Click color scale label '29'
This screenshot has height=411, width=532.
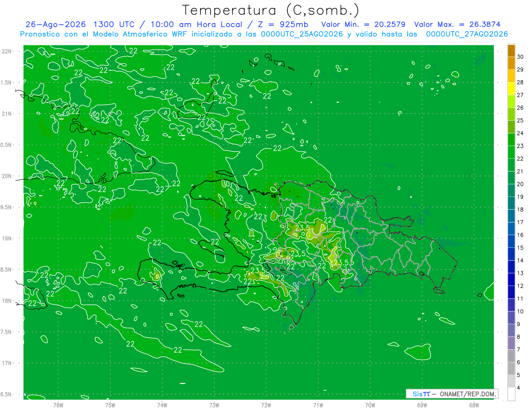(x=520, y=70)
